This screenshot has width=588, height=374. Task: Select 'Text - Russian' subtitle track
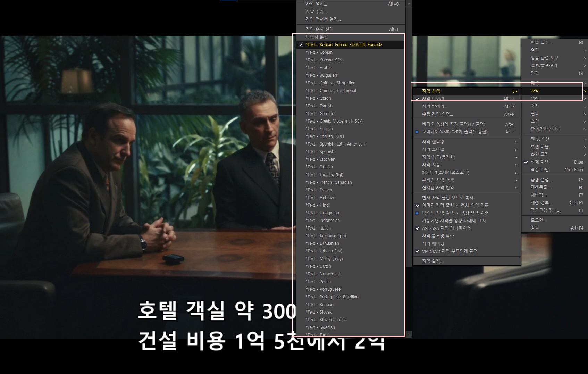[351, 304]
